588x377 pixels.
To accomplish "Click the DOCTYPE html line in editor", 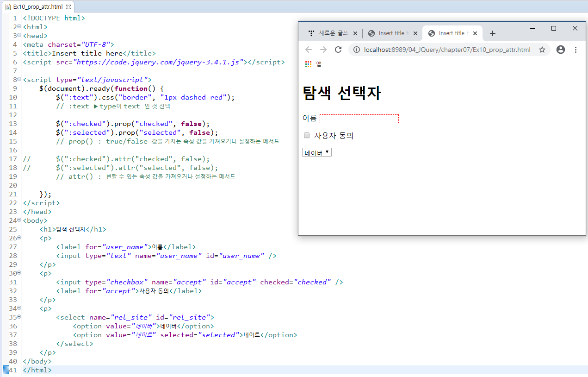I will 54,18.
